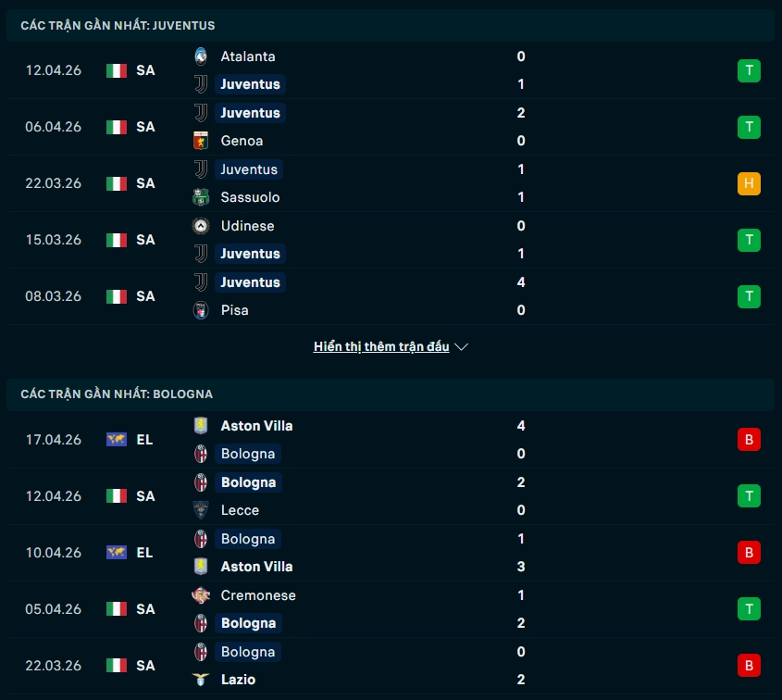The height and width of the screenshot is (700, 782).
Task: Click the orange H draw badge for Sassuolo match
Action: (749, 183)
